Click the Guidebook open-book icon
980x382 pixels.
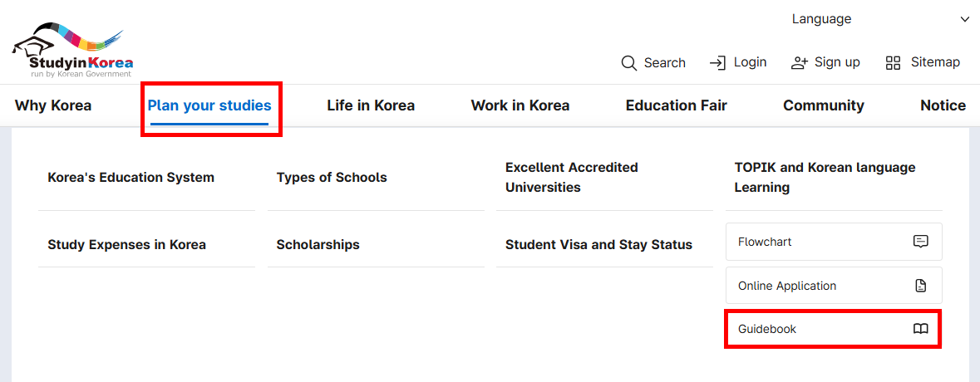920,329
